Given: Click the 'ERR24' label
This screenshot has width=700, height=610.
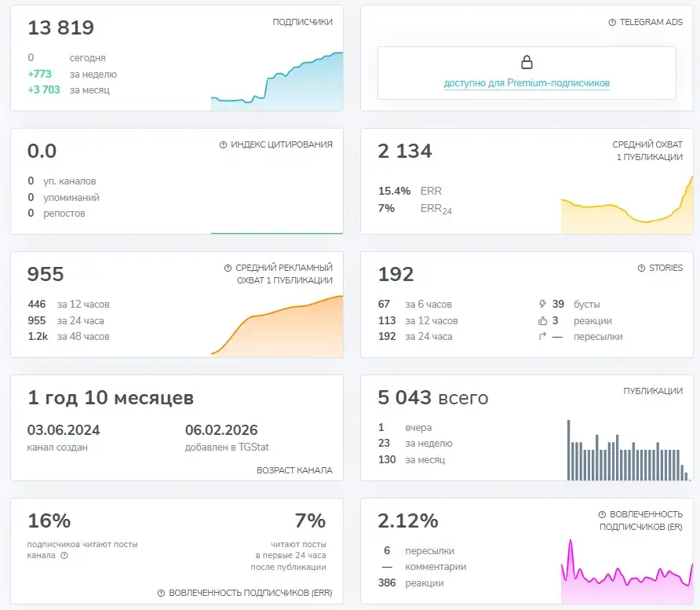Looking at the screenshot, I should pyautogui.click(x=436, y=209).
